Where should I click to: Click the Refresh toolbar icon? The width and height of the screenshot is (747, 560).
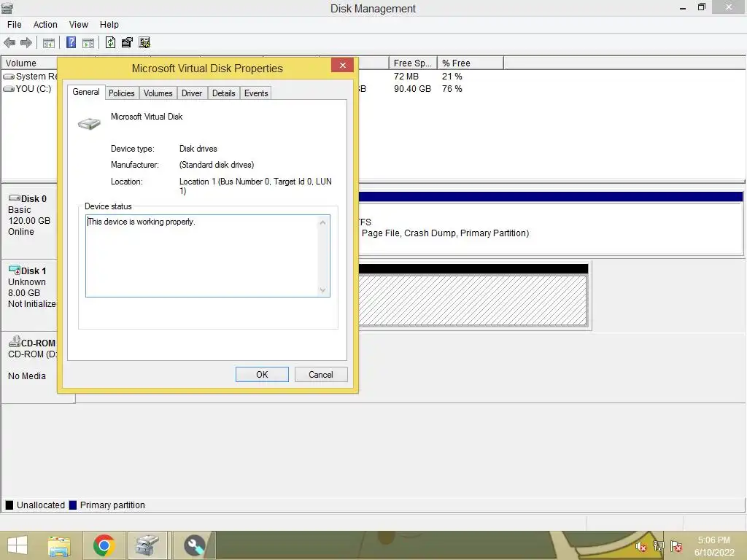(x=111, y=43)
